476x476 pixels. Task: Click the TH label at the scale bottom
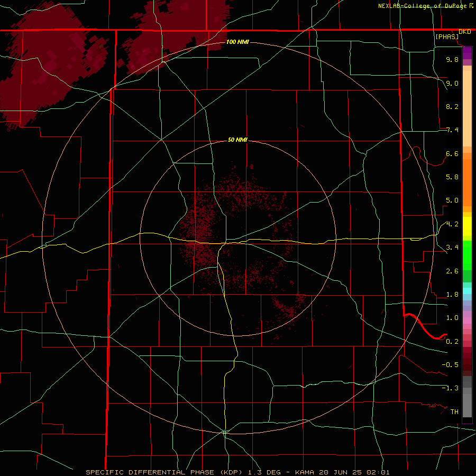pos(454,412)
